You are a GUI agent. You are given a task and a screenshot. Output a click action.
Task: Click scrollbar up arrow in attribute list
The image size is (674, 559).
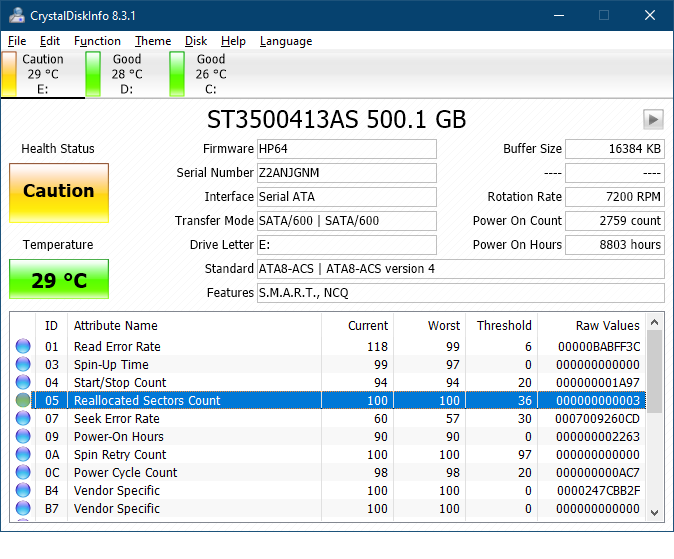[655, 322]
